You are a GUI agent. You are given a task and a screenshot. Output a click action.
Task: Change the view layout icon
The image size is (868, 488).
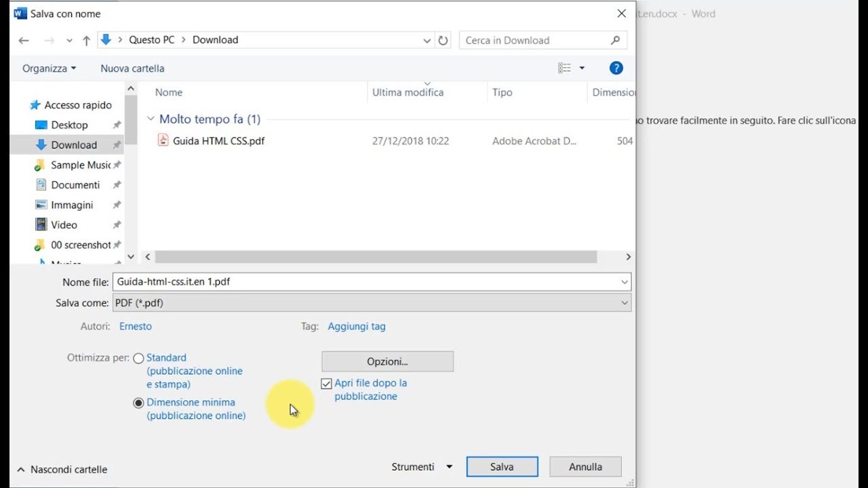[x=564, y=68]
